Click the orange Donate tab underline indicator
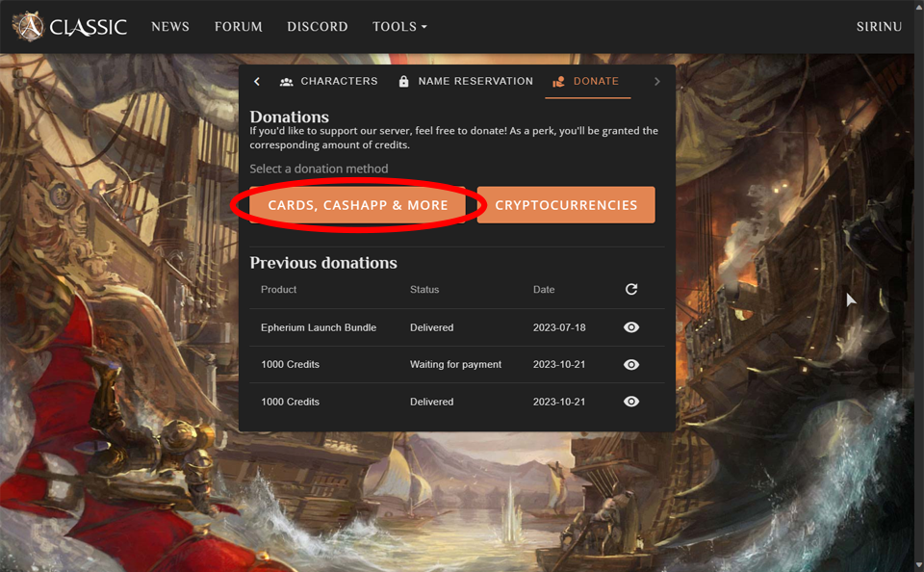This screenshot has width=924, height=572. click(x=587, y=97)
